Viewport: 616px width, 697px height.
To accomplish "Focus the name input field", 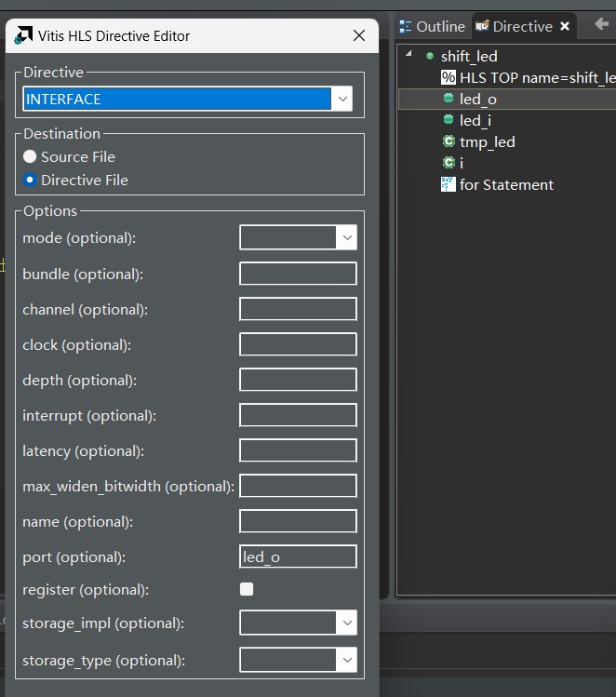I will coord(298,521).
